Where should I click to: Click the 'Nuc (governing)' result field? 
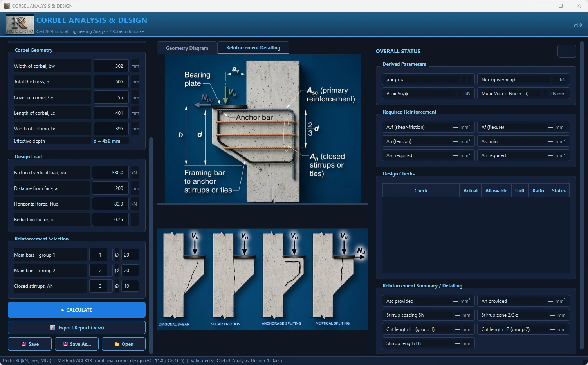(x=523, y=80)
